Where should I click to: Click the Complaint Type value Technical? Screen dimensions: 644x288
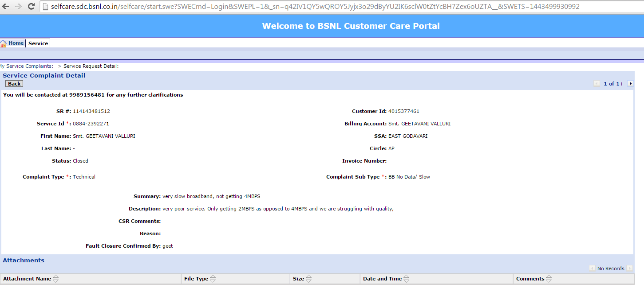[84, 177]
